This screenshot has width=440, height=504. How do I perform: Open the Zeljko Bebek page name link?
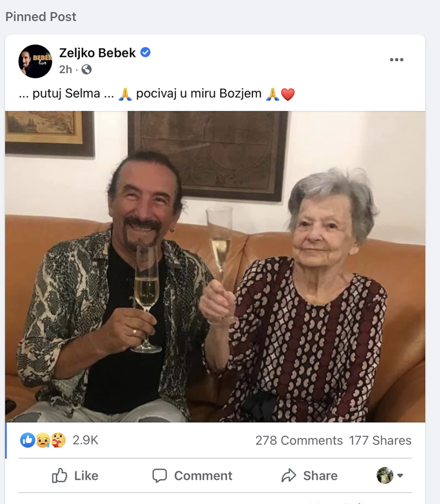(97, 53)
